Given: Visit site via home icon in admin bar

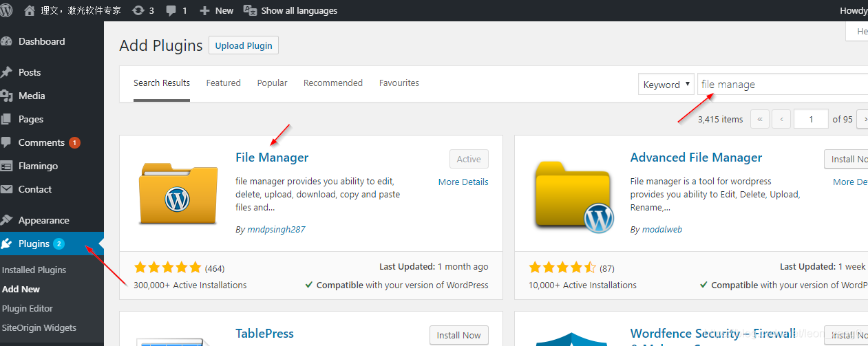Looking at the screenshot, I should (x=30, y=10).
